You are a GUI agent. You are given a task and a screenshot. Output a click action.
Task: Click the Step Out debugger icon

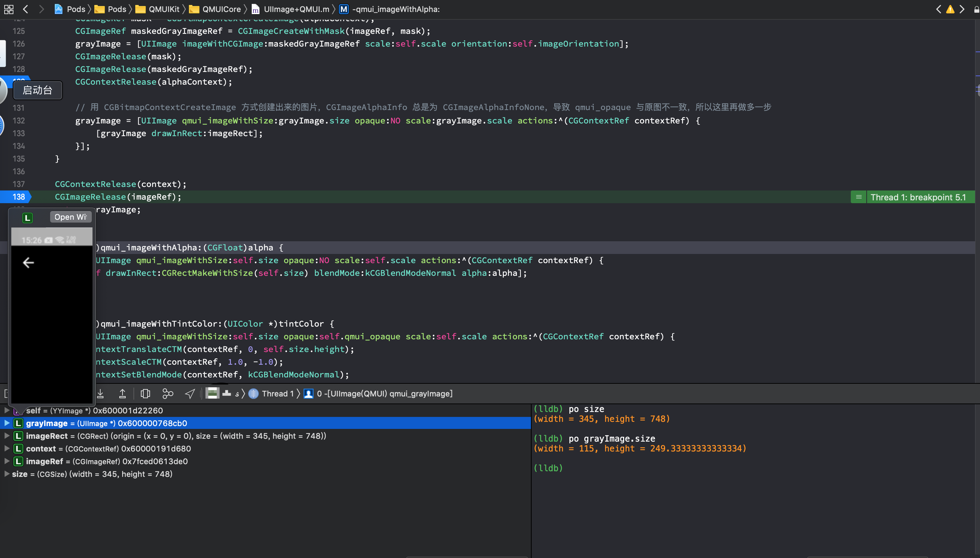point(122,394)
